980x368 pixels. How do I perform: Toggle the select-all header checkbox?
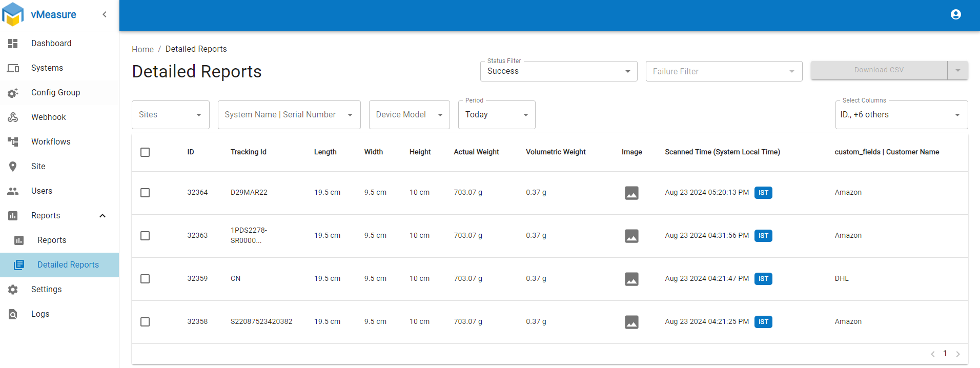pyautogui.click(x=145, y=152)
